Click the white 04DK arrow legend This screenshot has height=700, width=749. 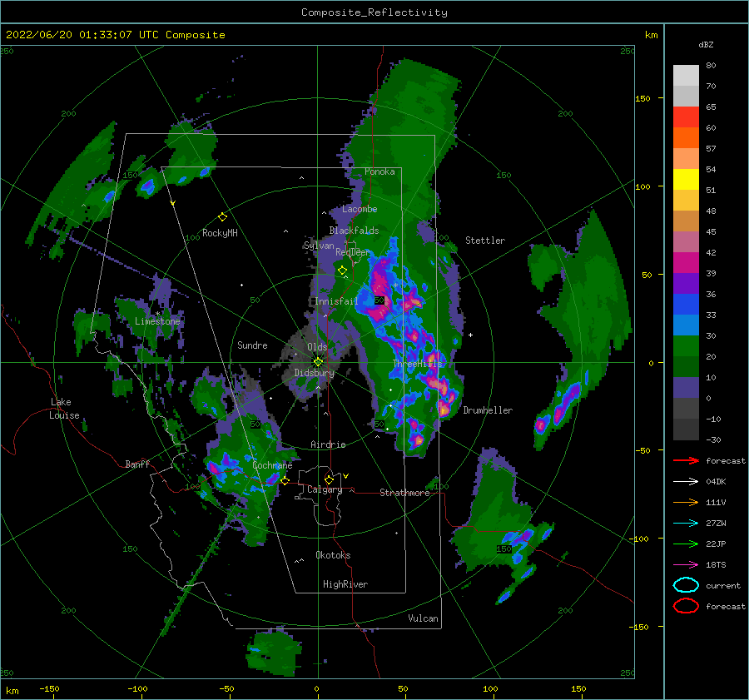tap(686, 481)
